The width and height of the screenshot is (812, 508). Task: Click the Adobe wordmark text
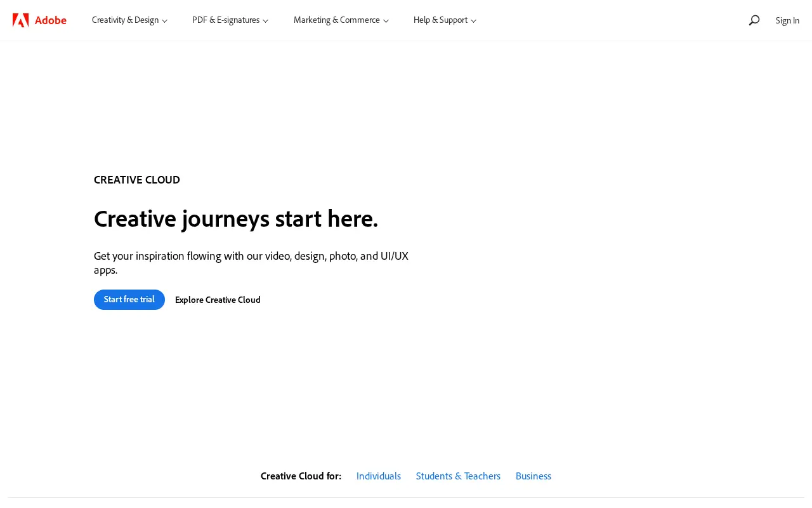(51, 20)
